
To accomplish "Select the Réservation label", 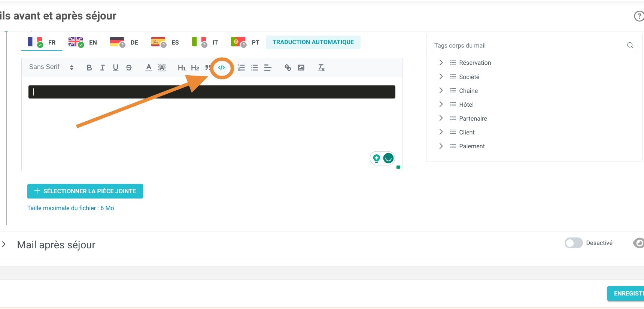I will pos(475,63).
